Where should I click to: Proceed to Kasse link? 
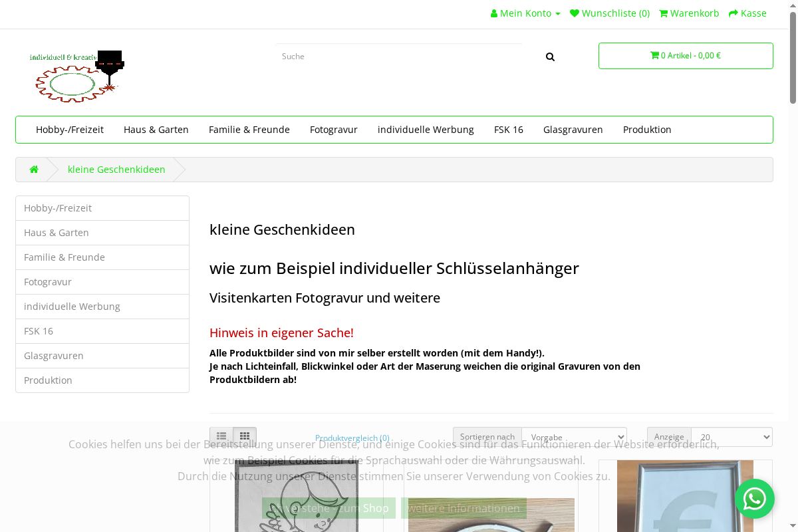point(747,13)
